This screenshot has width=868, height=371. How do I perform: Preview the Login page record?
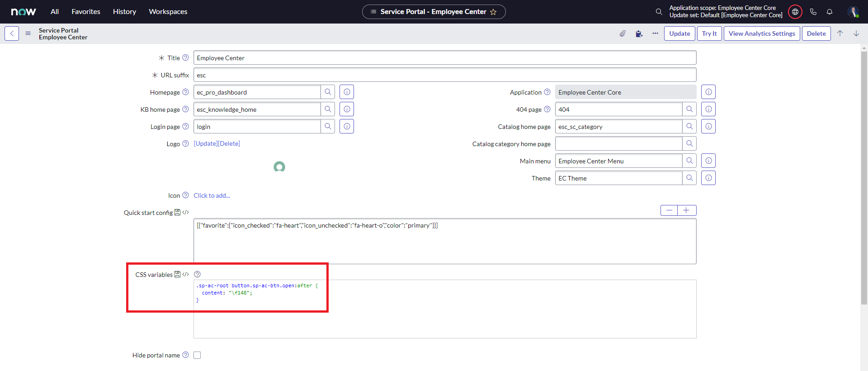[x=347, y=127]
